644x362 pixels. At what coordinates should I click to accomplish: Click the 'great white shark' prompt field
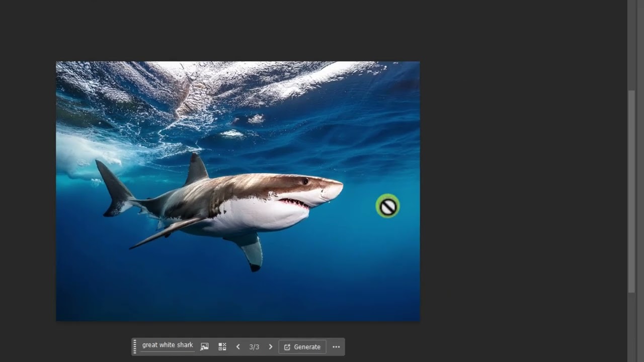pyautogui.click(x=168, y=346)
